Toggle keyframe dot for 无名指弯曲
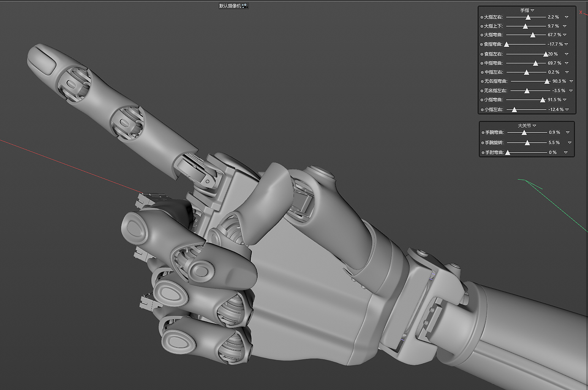588x390 pixels. click(482, 81)
